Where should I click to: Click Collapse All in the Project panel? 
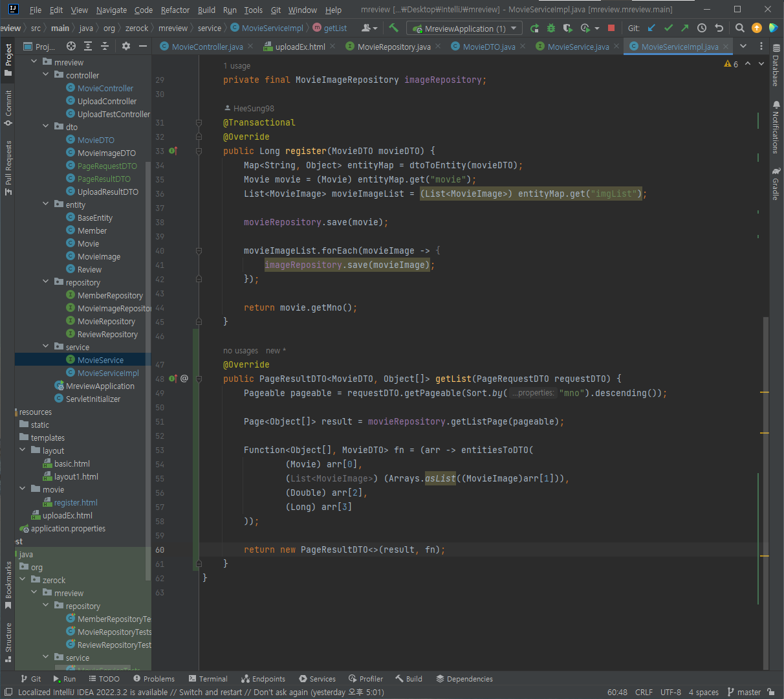[x=105, y=46]
